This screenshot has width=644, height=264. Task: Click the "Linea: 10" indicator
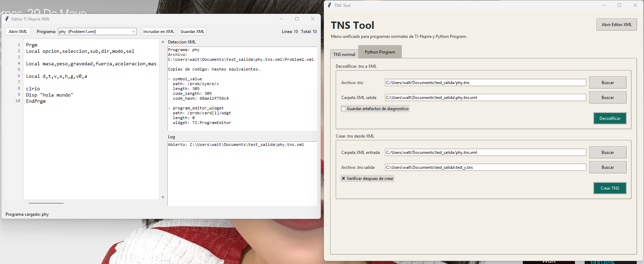coord(290,32)
